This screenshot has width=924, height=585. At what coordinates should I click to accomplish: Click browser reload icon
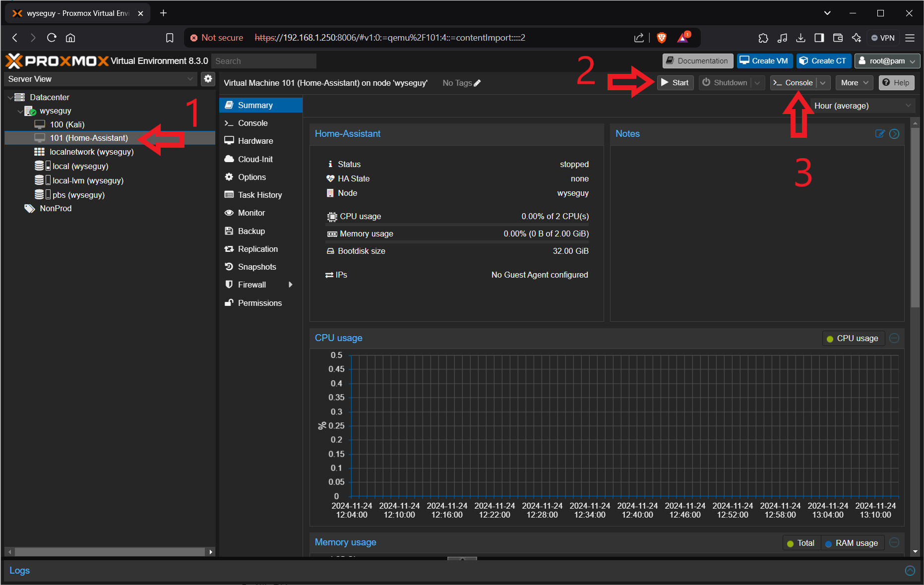click(x=52, y=38)
